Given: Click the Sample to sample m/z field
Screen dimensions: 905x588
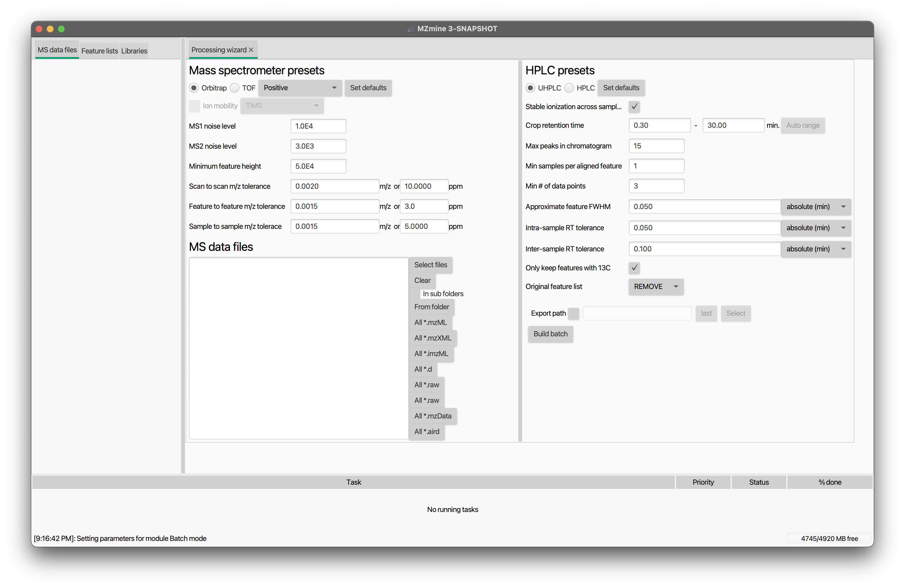Looking at the screenshot, I should (335, 226).
